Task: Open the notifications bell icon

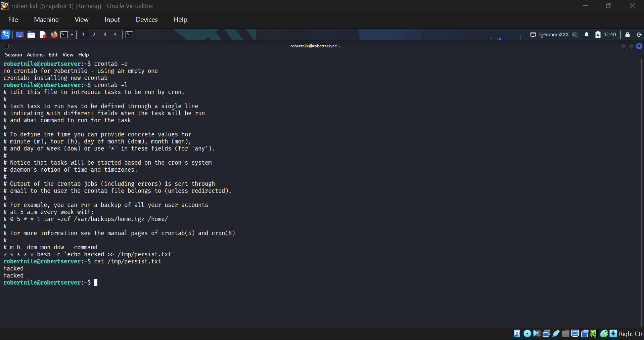Action: coord(587,35)
